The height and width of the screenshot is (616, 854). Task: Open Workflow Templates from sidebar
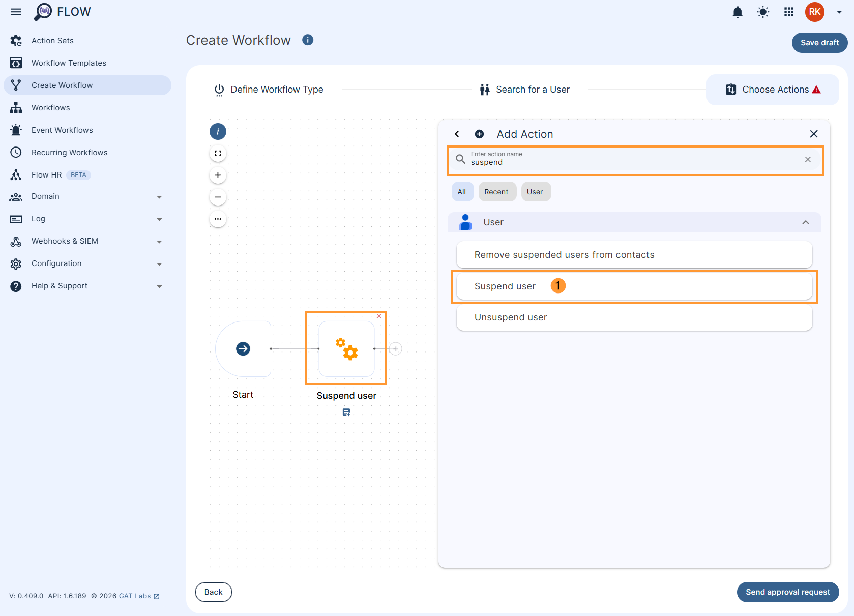coord(69,63)
